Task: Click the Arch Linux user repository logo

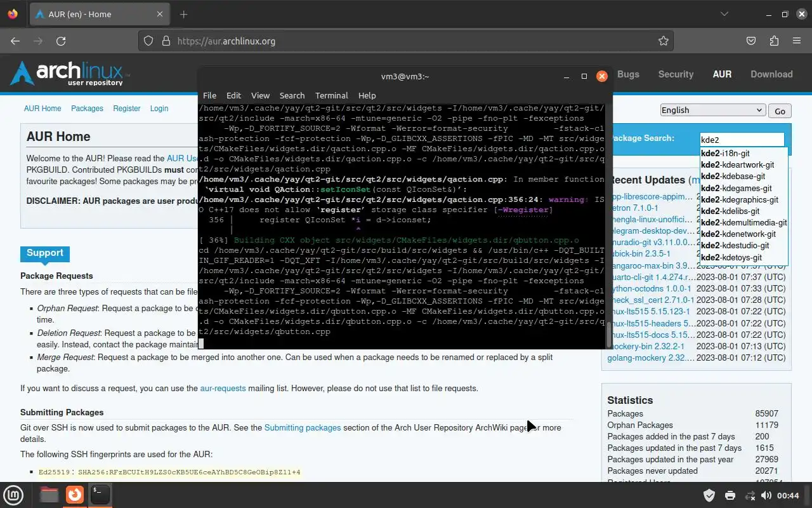Action: coord(70,74)
